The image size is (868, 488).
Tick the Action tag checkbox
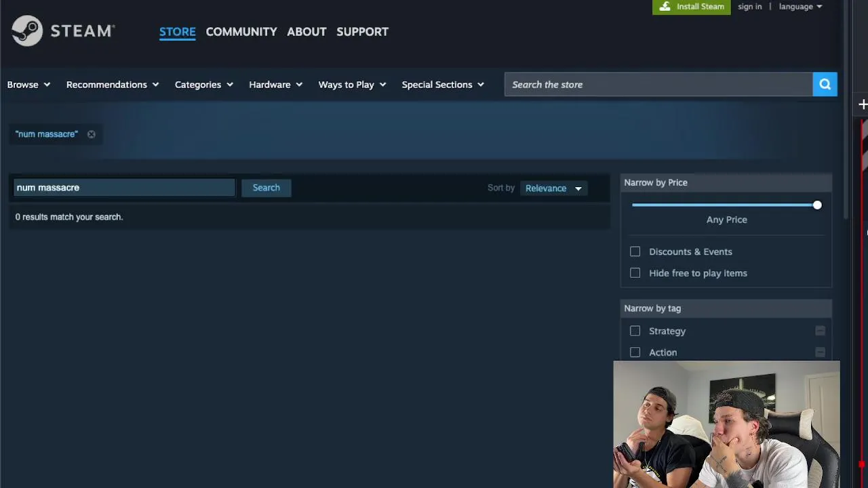pyautogui.click(x=635, y=352)
